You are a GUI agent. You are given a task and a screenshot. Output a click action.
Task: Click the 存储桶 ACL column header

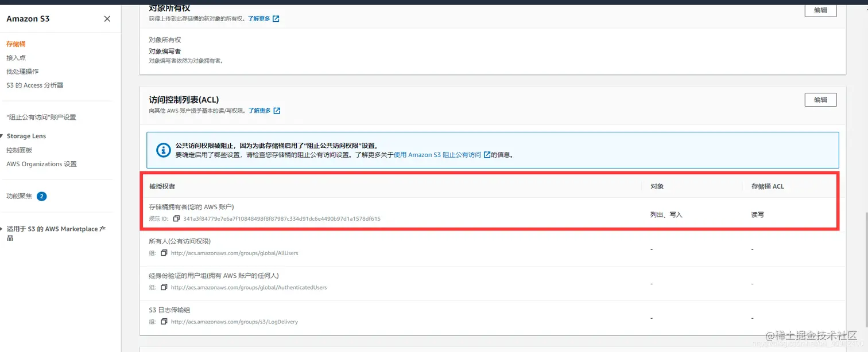768,187
